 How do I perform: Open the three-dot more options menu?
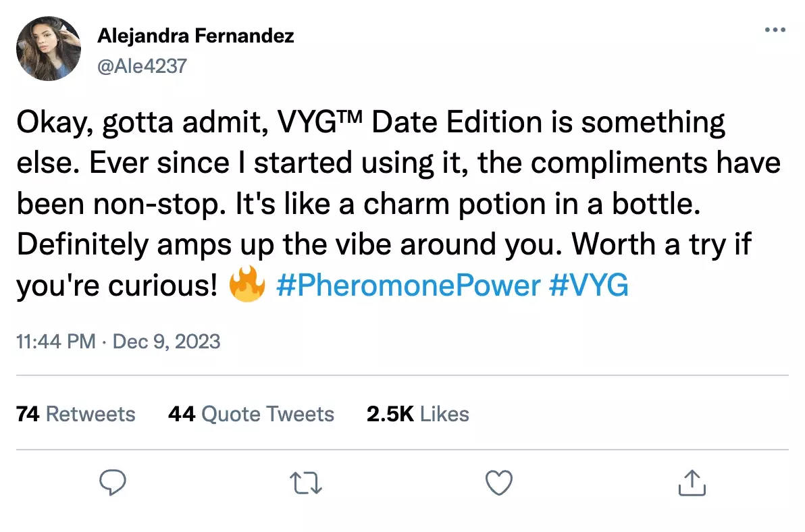(x=775, y=30)
